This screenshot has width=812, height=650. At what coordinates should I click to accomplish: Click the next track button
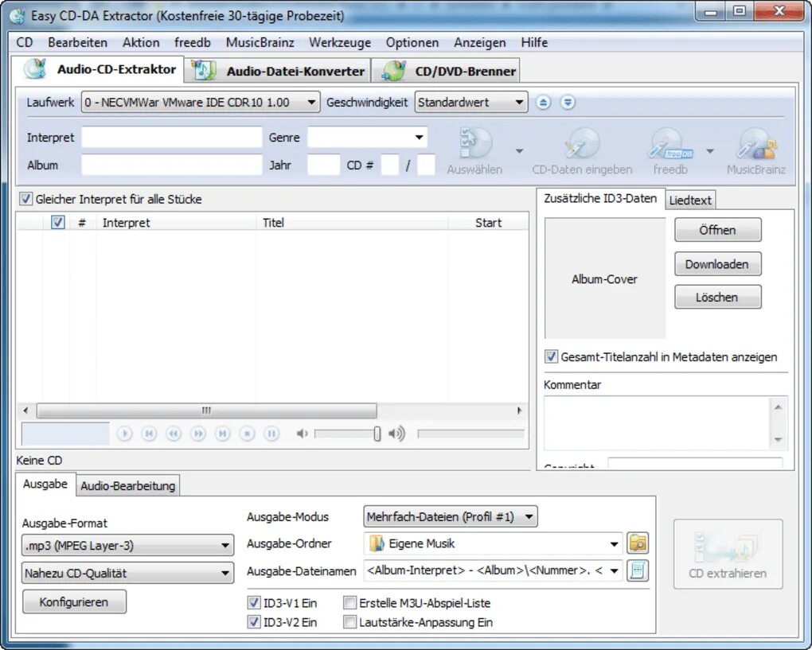point(223,433)
